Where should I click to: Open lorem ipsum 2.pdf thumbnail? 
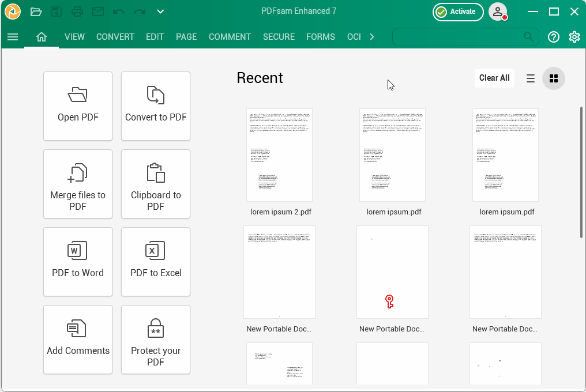click(x=279, y=155)
